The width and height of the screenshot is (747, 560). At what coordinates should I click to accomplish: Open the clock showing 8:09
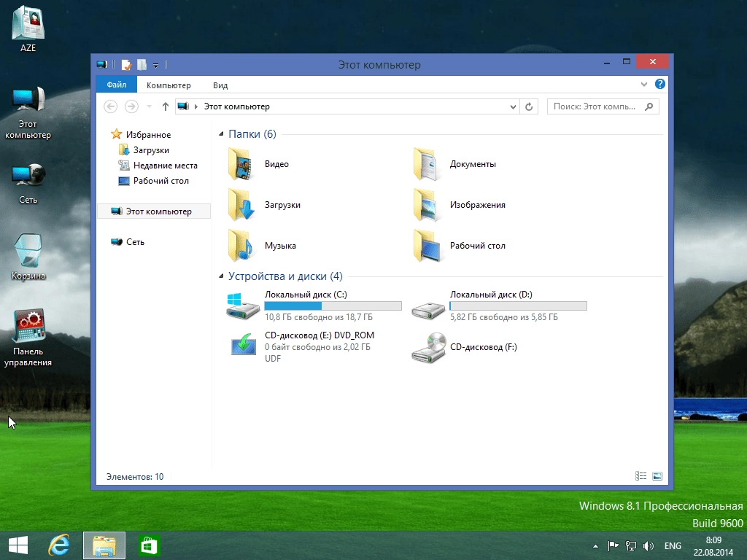[x=713, y=546]
